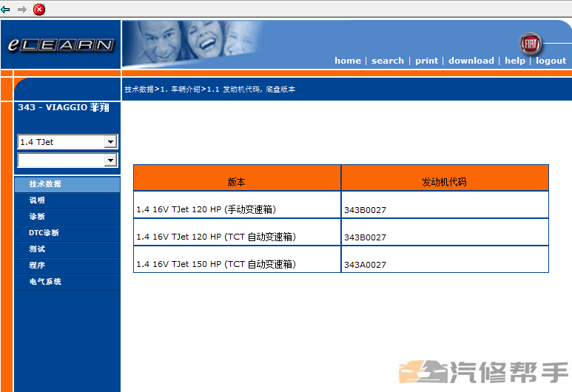Click engine code 343B0027 in 120 HP TCT row
The width and height of the screenshot is (572, 392).
[x=445, y=232]
